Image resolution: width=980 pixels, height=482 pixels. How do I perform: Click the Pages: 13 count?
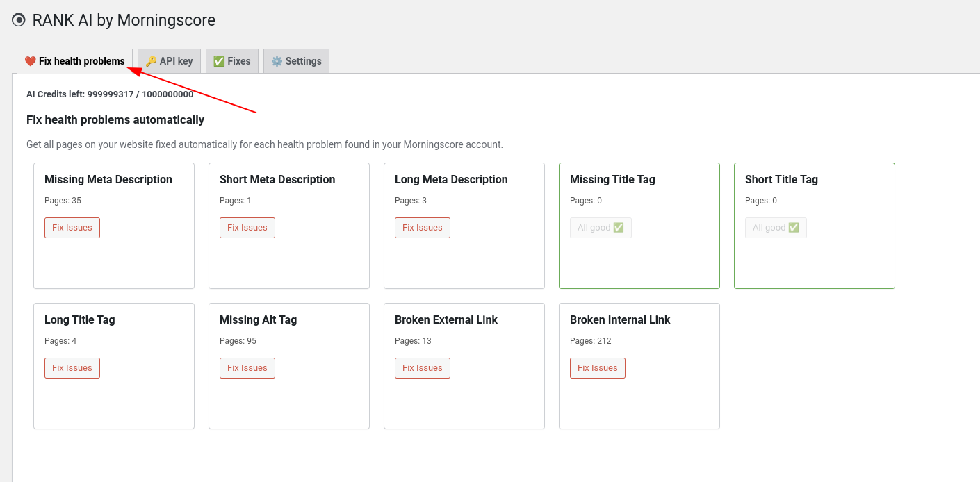(413, 341)
